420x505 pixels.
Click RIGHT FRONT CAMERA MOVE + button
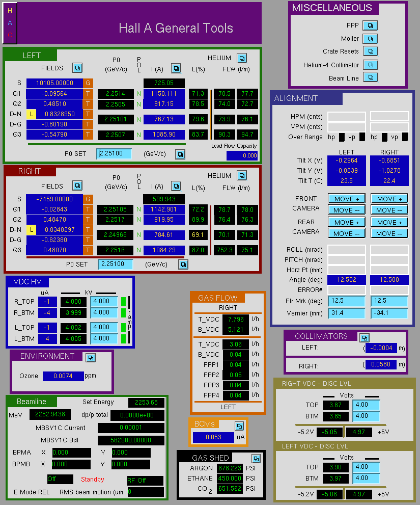389,199
